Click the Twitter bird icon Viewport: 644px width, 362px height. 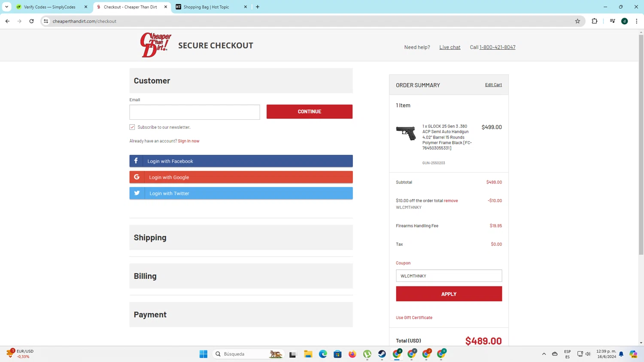click(x=137, y=193)
